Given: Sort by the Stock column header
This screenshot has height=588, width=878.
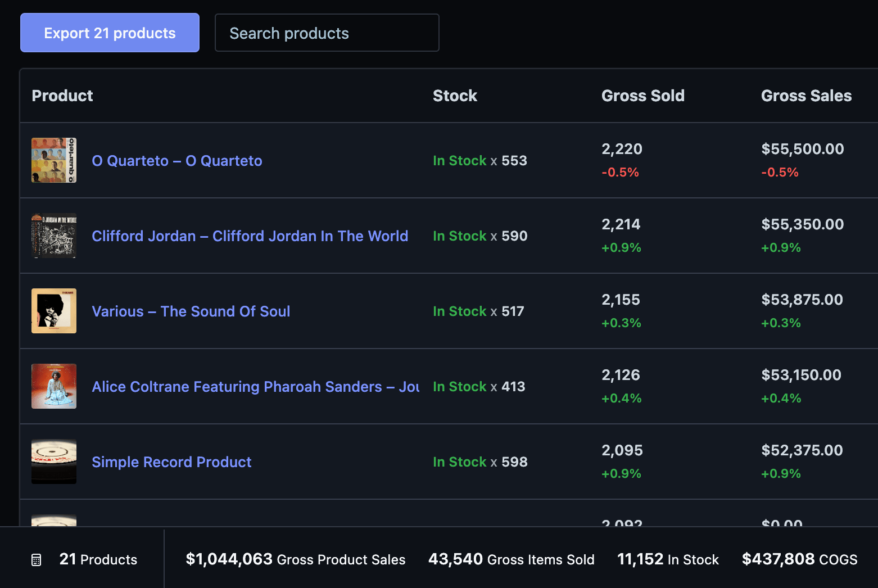Looking at the screenshot, I should pos(455,96).
